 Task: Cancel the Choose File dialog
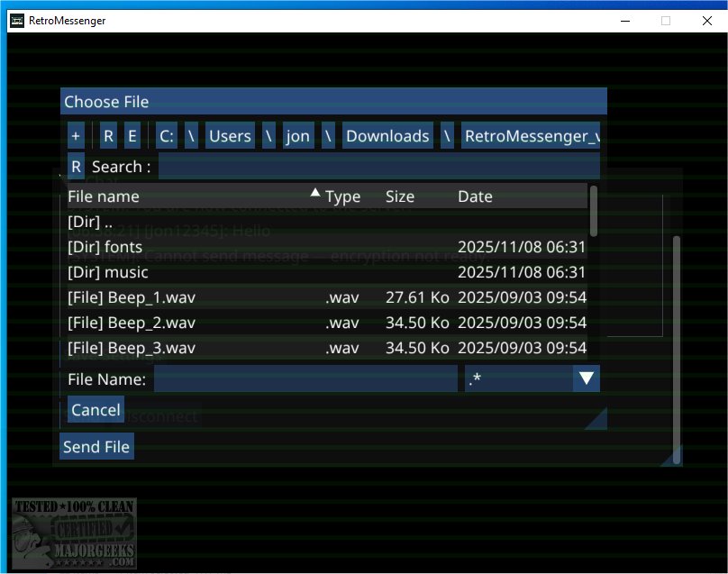click(x=96, y=410)
